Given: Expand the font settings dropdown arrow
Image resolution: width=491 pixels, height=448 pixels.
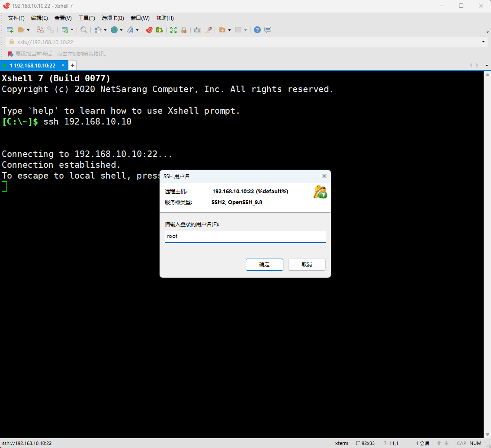Looking at the screenshot, I should (138, 30).
